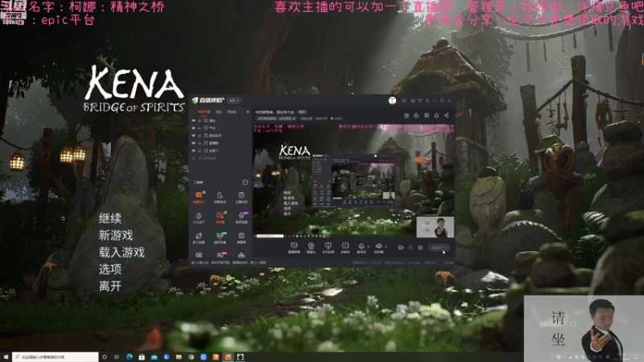Click the record video icon beside the start button
This screenshot has width=644, height=362.
[x=401, y=248]
